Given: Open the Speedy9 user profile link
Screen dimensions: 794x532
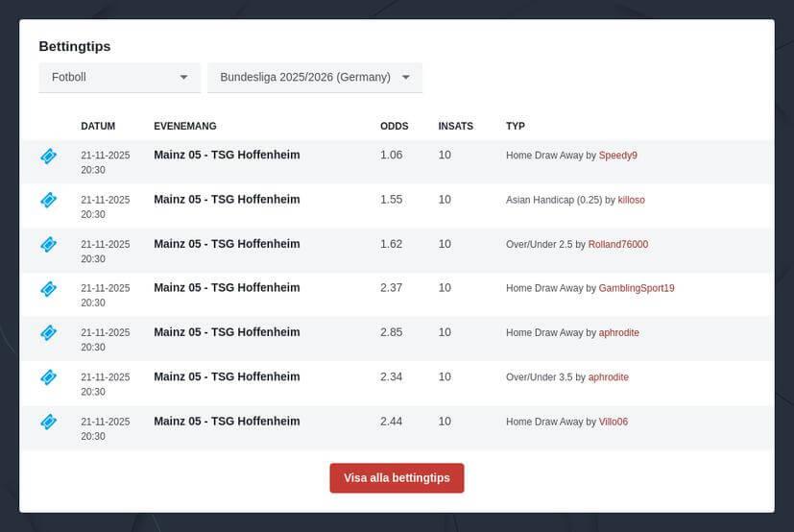Looking at the screenshot, I should point(617,156).
